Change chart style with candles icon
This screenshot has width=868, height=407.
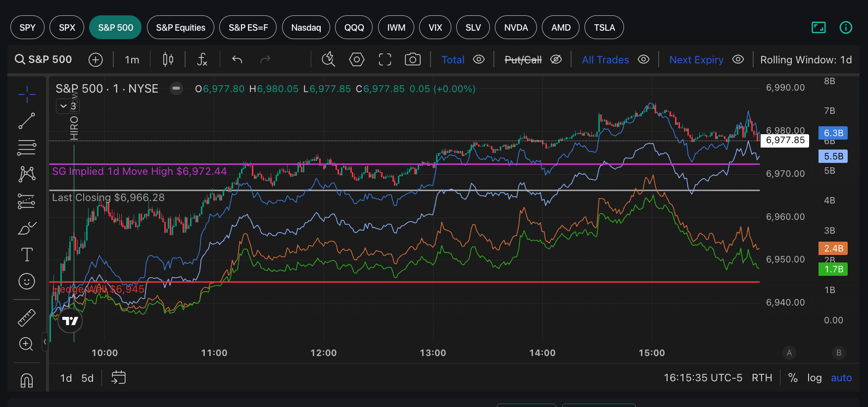coord(168,59)
